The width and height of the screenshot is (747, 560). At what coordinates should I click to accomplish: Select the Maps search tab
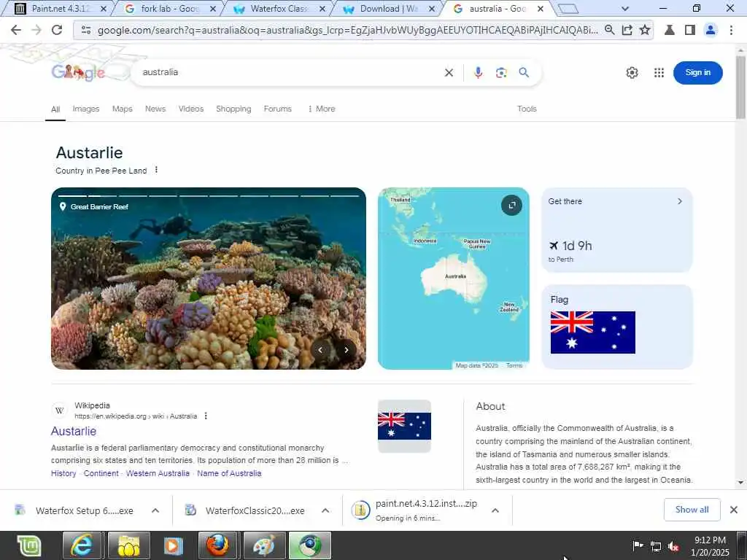(123, 109)
